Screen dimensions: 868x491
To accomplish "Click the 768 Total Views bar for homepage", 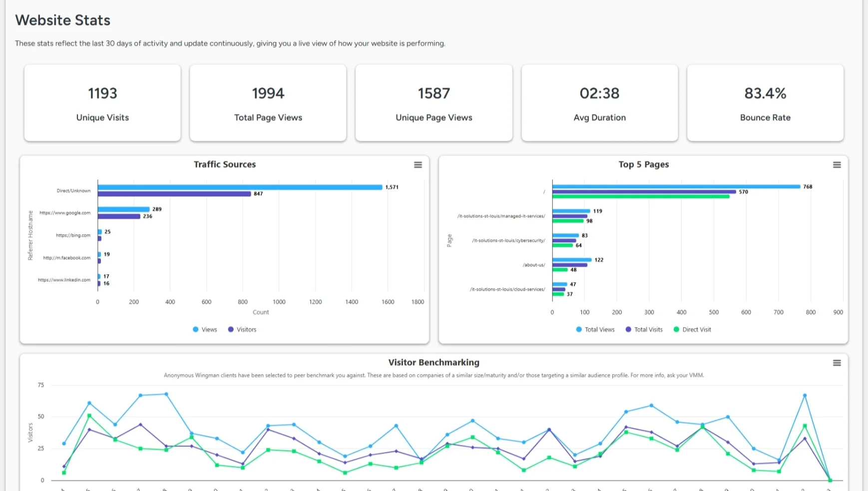I will click(674, 186).
